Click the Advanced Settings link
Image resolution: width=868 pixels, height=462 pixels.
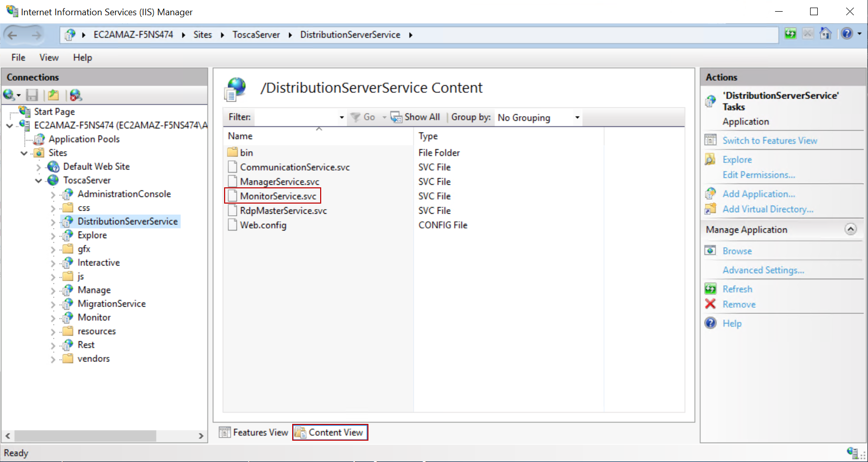click(x=763, y=270)
